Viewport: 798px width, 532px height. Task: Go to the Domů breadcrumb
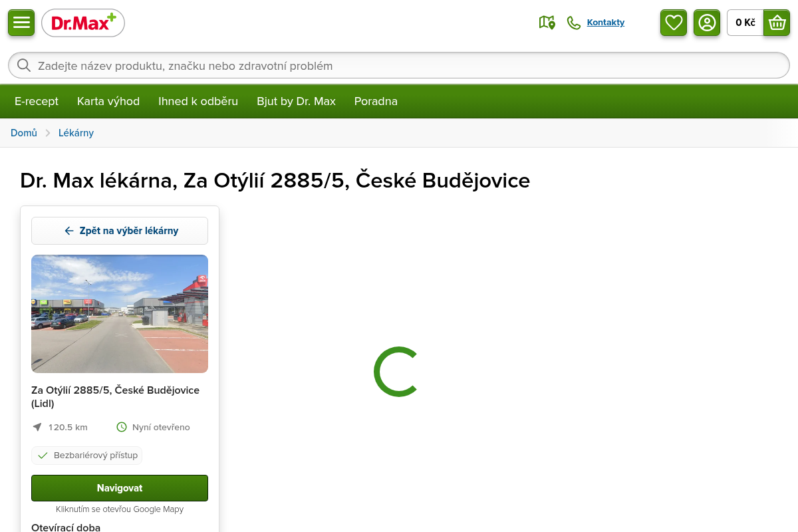tap(24, 133)
